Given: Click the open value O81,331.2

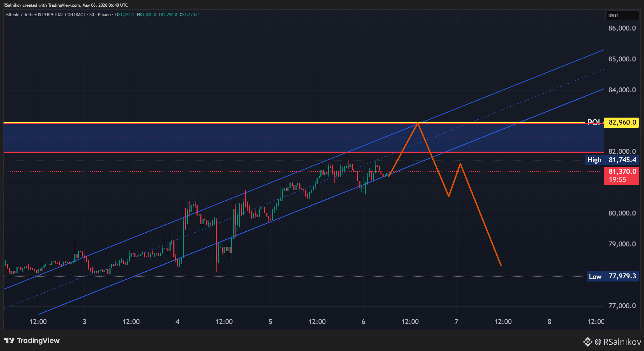Looking at the screenshot, I should (125, 15).
